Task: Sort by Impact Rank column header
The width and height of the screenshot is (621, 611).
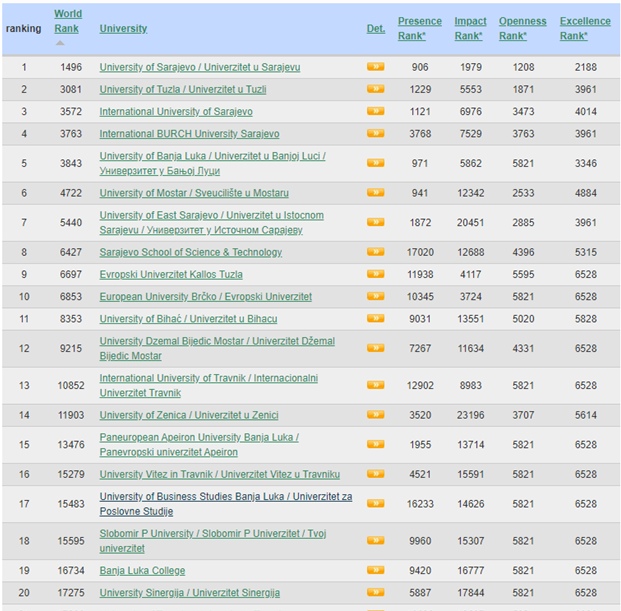Action: pos(470,28)
